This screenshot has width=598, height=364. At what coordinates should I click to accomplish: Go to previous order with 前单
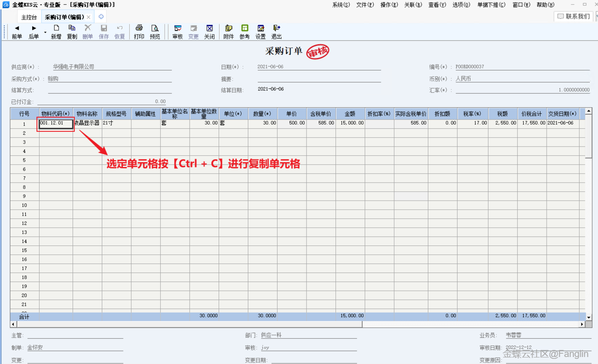pos(17,32)
